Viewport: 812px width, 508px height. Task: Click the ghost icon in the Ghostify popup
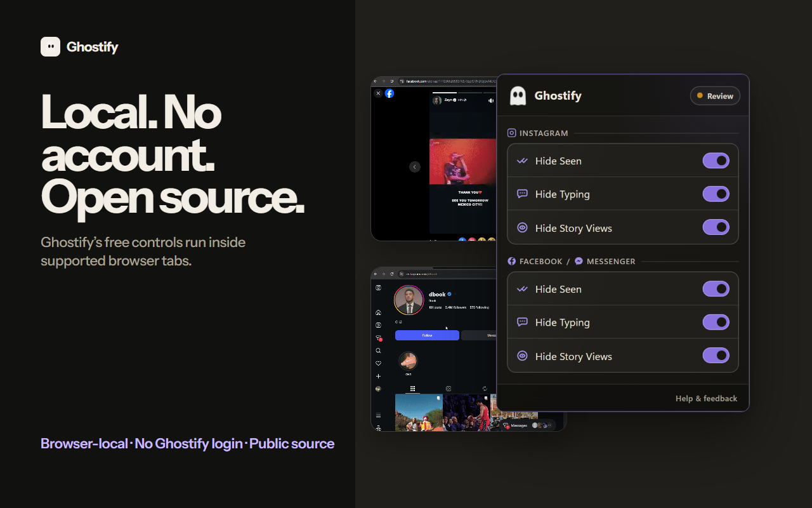click(x=518, y=96)
